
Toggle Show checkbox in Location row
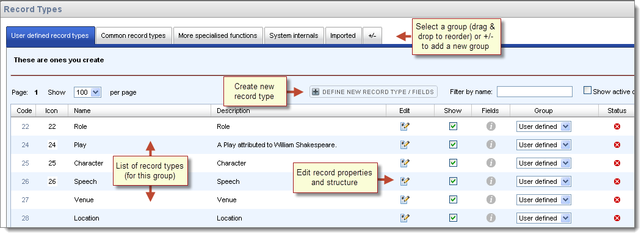453,218
